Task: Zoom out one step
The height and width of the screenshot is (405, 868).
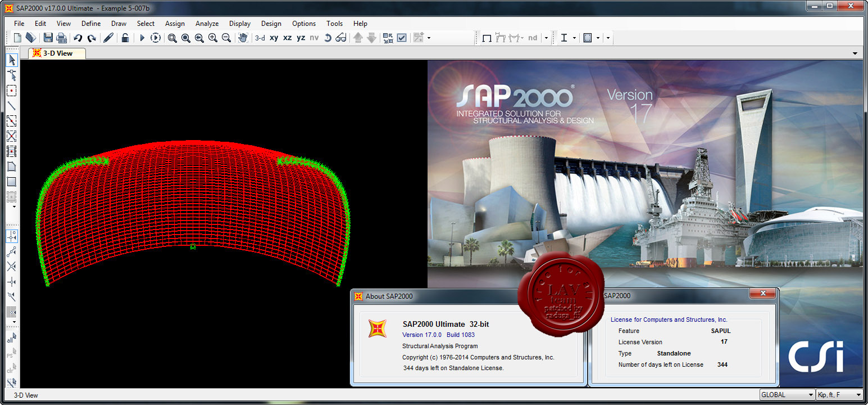Action: tap(226, 38)
